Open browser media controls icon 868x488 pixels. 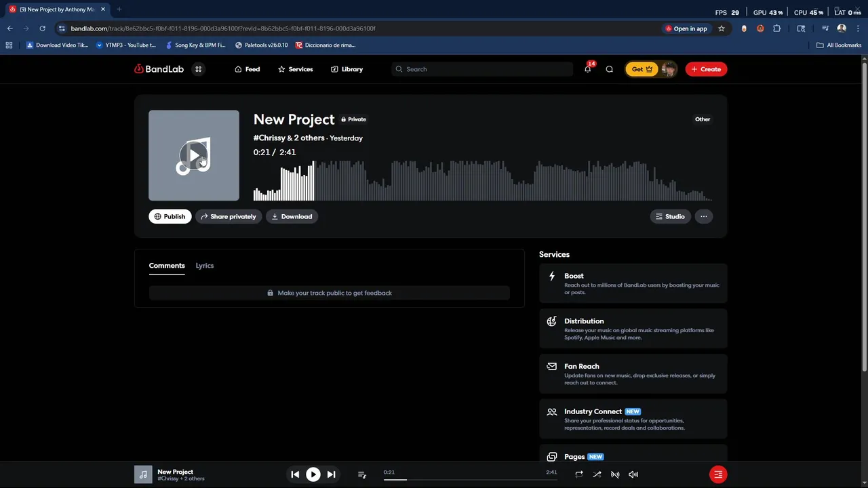coord(825,28)
